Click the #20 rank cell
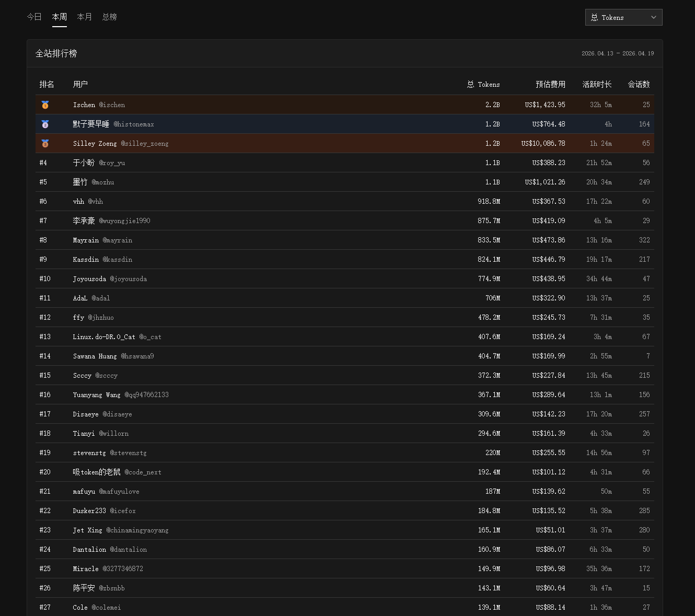This screenshot has width=695, height=616. (x=45, y=472)
